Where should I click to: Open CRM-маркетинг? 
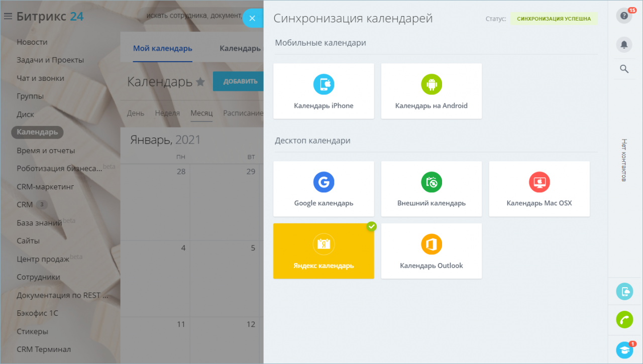(x=45, y=187)
